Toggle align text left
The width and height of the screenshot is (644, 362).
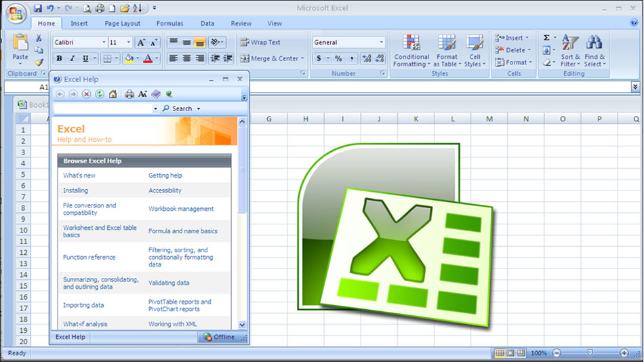(174, 58)
